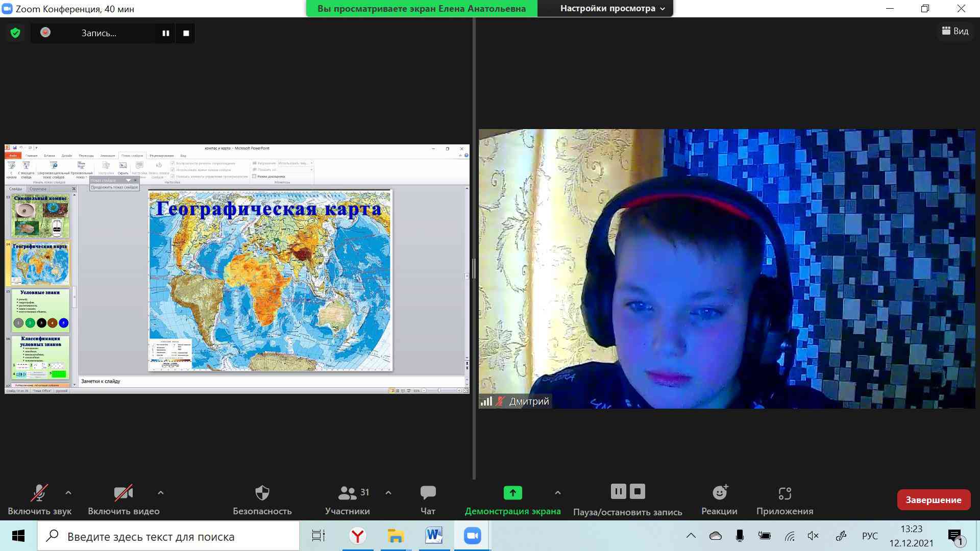The height and width of the screenshot is (551, 980).
Task: Open the Безопасность security menu
Action: [x=262, y=500]
